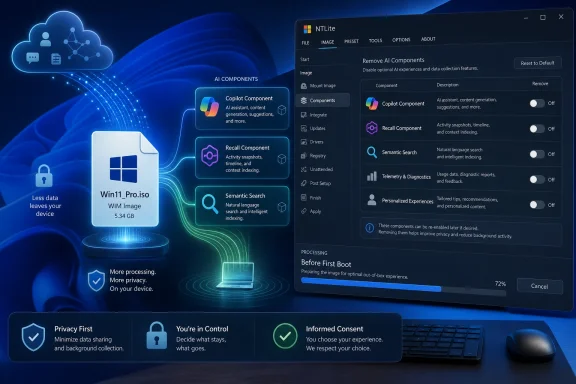
Task: Toggle Recall Component removal switch
Action: (x=537, y=129)
